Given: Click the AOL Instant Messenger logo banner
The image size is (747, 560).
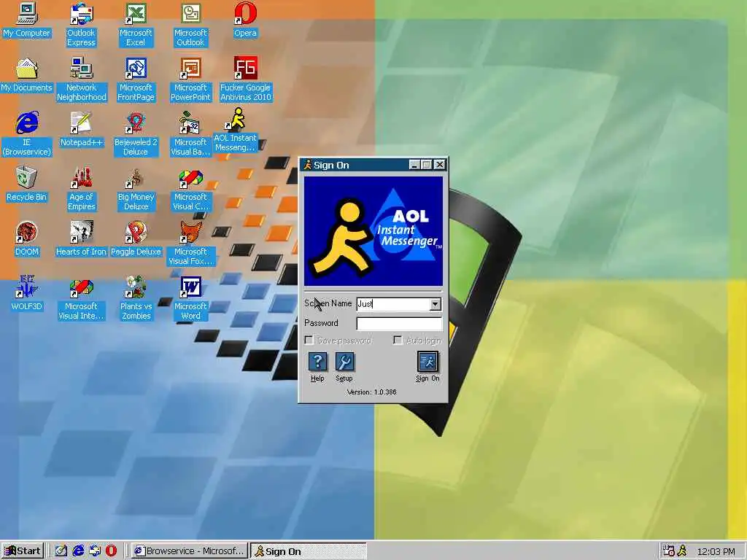Looking at the screenshot, I should (373, 231).
